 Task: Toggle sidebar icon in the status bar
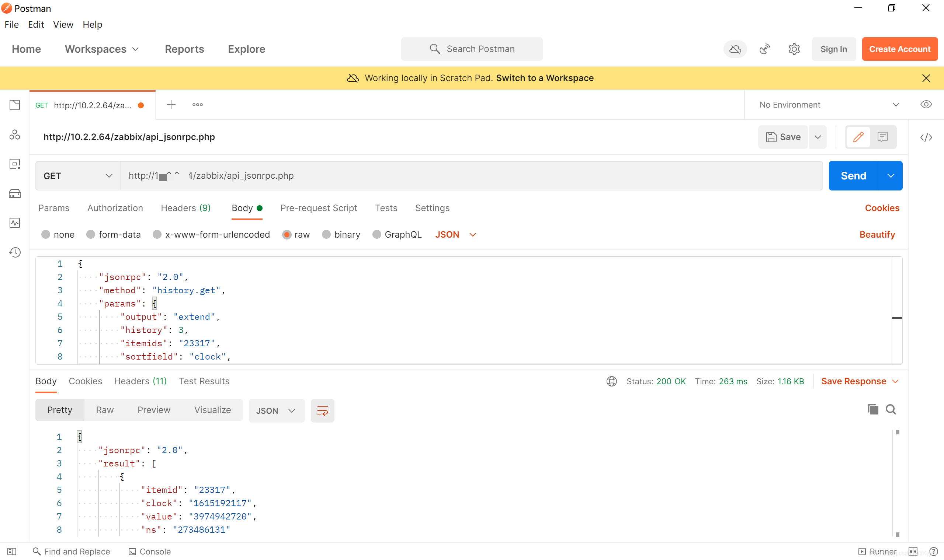click(x=12, y=552)
